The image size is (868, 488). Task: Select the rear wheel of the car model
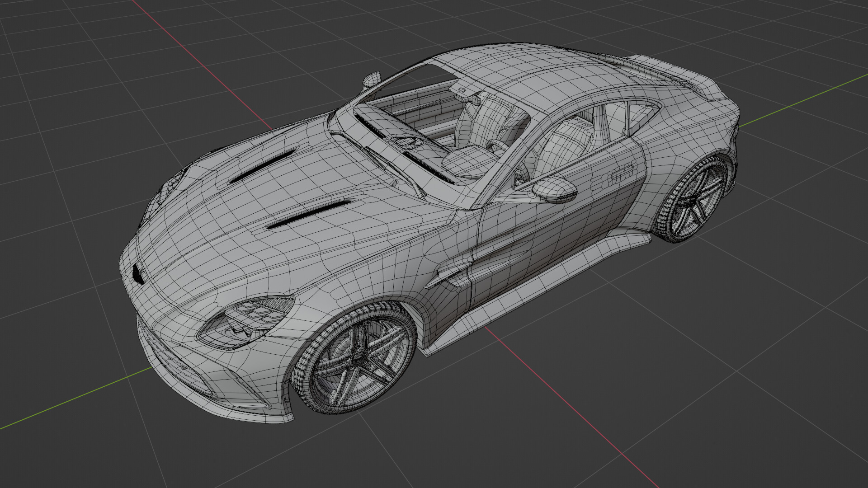pyautogui.click(x=691, y=199)
